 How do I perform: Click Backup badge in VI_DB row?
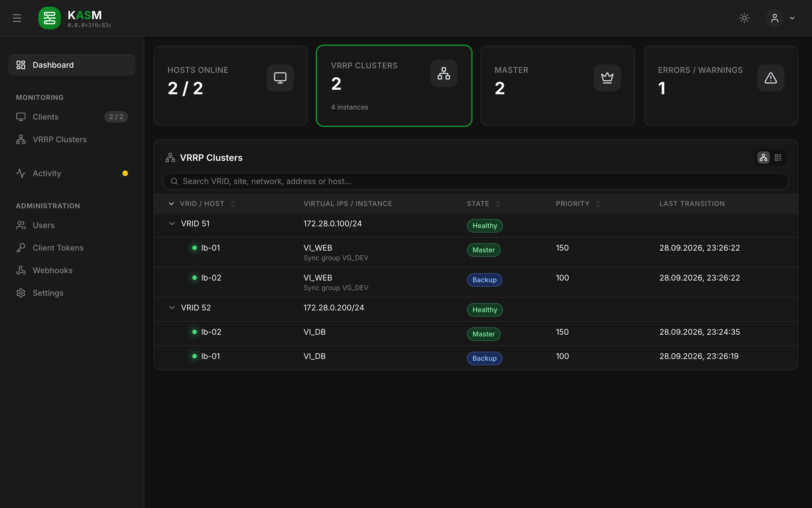[484, 358]
